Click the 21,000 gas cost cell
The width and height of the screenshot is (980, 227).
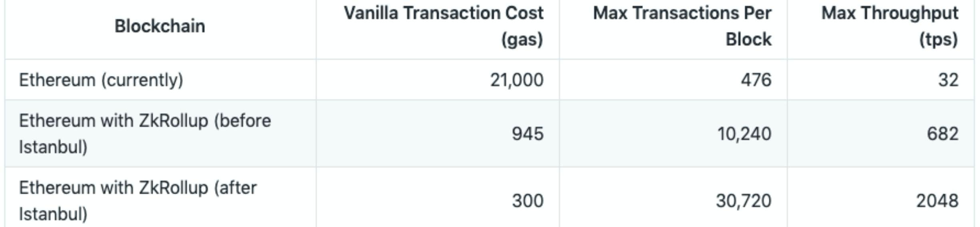click(516, 80)
